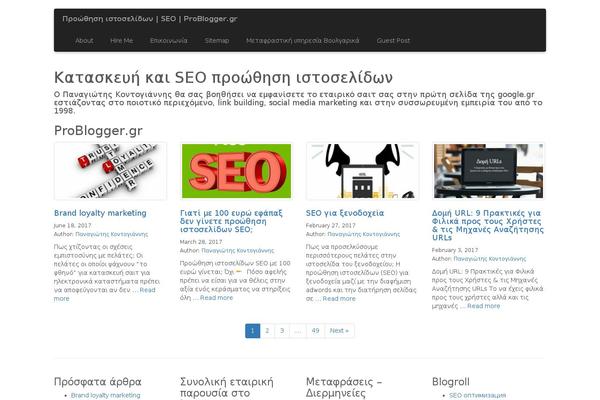Screen dimensions: 600x400
Task: Open author link under February 3, 2017 post
Action: (x=489, y=259)
